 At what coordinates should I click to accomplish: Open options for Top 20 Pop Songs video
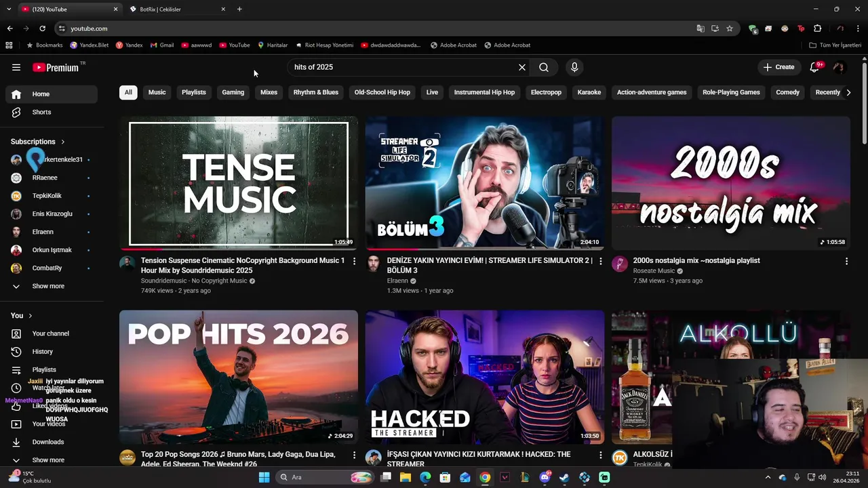[354, 455]
